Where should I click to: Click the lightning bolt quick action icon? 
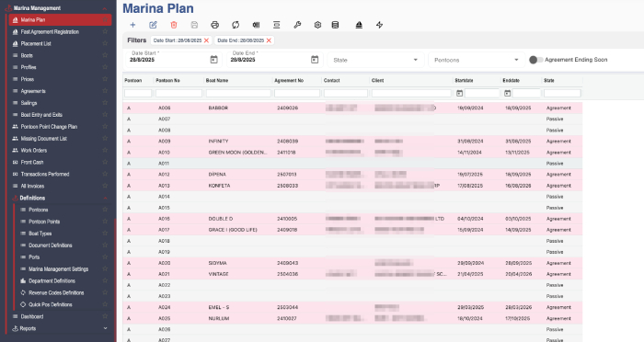[379, 25]
